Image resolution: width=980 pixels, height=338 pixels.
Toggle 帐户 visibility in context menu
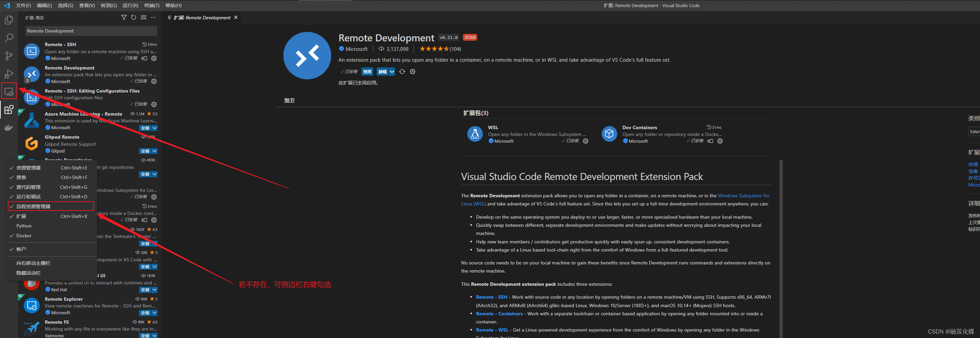point(52,249)
